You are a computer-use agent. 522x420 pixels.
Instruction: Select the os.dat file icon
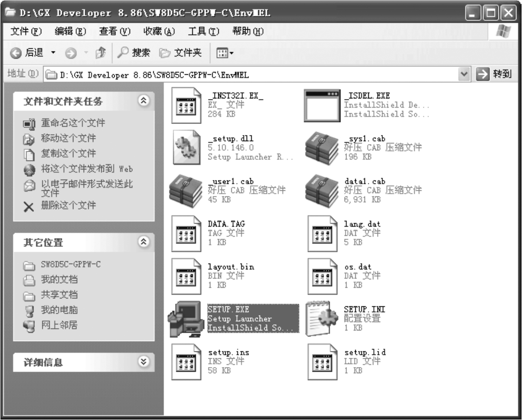322,277
